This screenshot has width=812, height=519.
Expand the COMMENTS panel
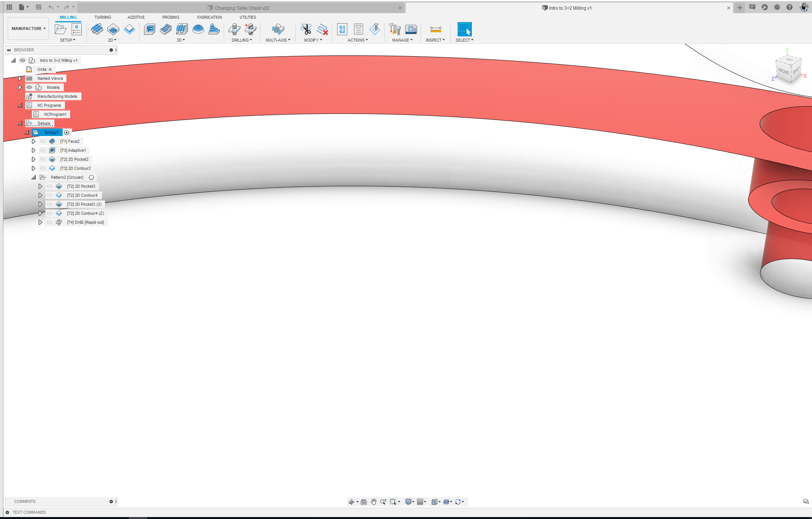111,501
